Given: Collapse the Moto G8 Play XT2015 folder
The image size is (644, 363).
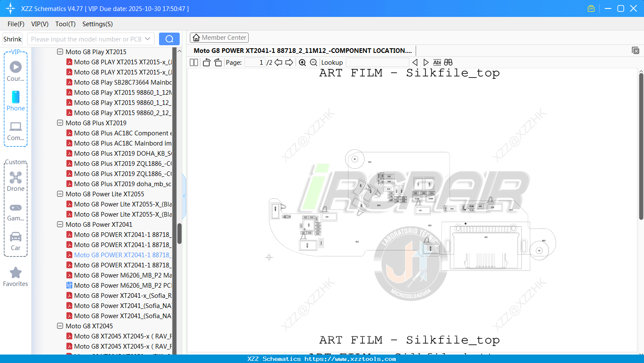Looking at the screenshot, I should (60, 52).
